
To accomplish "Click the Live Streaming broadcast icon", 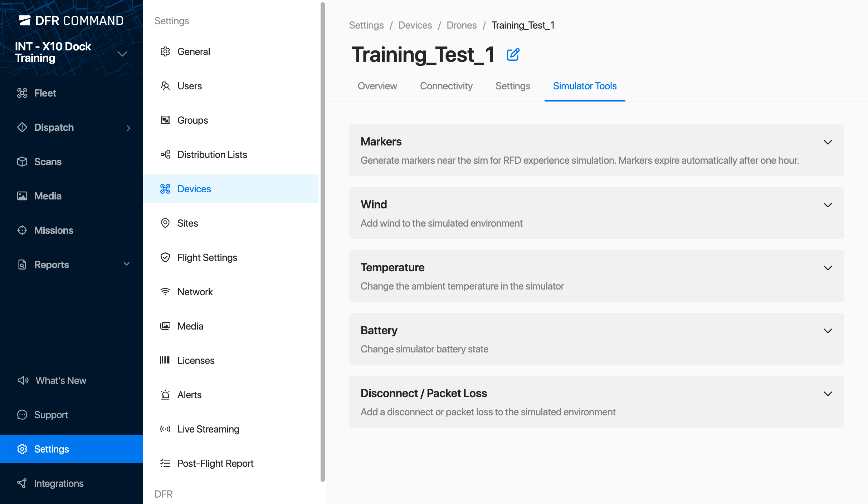I will [165, 429].
